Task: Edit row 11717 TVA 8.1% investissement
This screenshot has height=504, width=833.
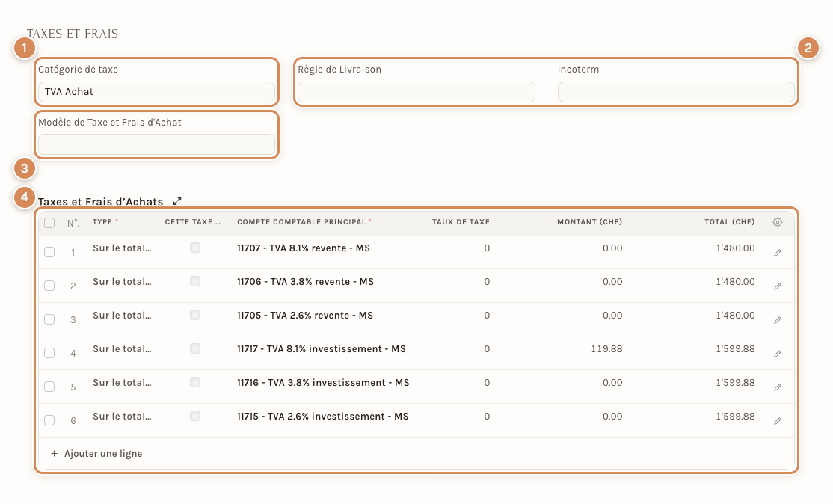Action: [x=777, y=354]
